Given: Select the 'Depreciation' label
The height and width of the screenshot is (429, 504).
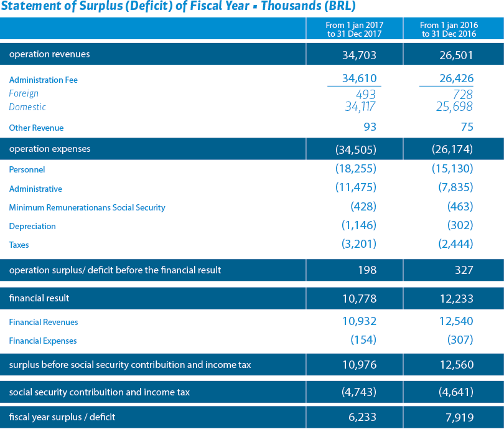Looking at the screenshot, I should click(x=32, y=227).
